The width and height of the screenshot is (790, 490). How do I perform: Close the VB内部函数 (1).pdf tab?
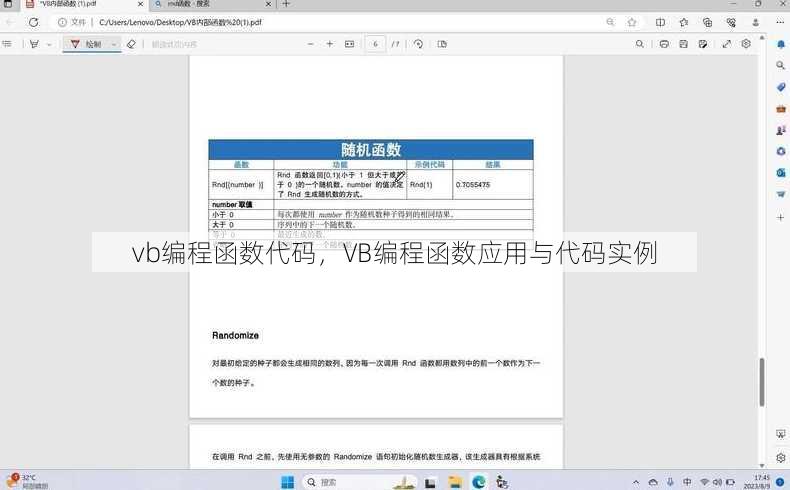click(140, 4)
